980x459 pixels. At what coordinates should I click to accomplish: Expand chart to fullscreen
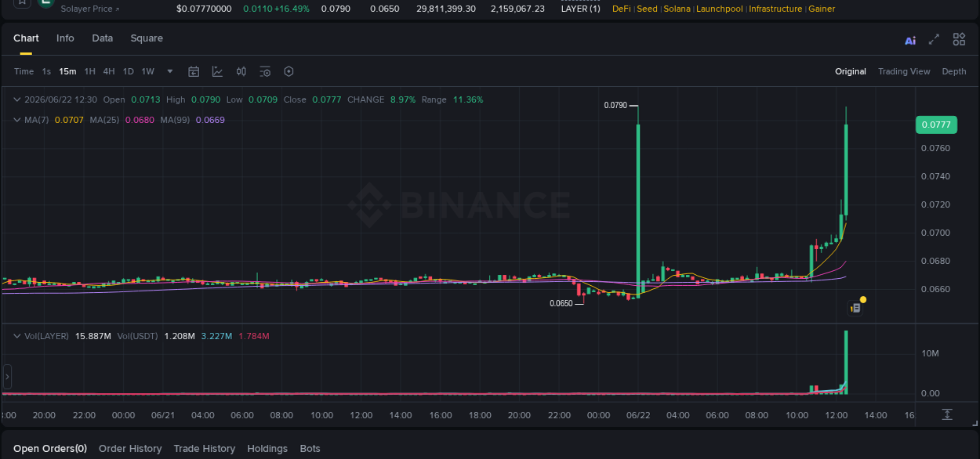click(934, 39)
